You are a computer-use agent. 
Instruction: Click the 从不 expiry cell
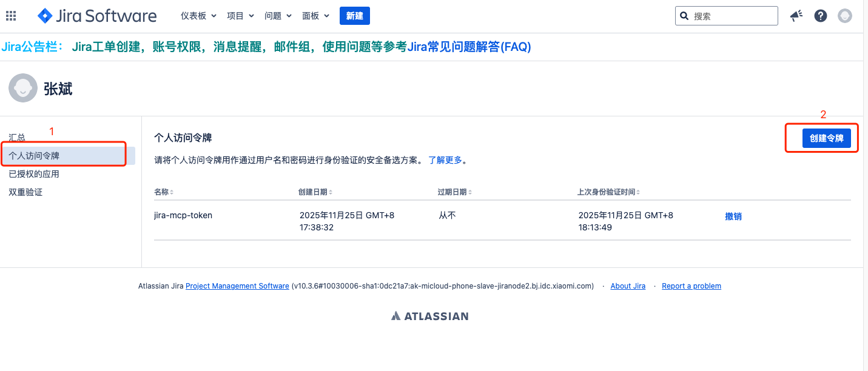[448, 215]
